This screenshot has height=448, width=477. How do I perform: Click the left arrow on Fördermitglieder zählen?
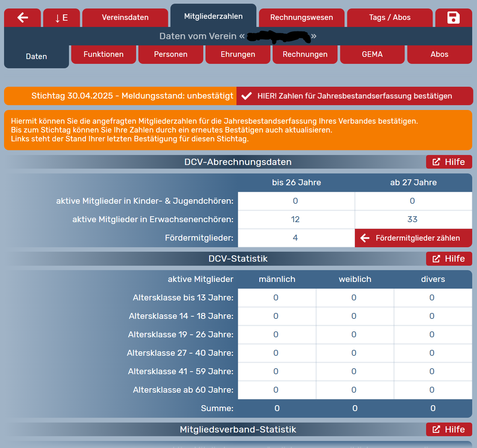tap(365, 238)
